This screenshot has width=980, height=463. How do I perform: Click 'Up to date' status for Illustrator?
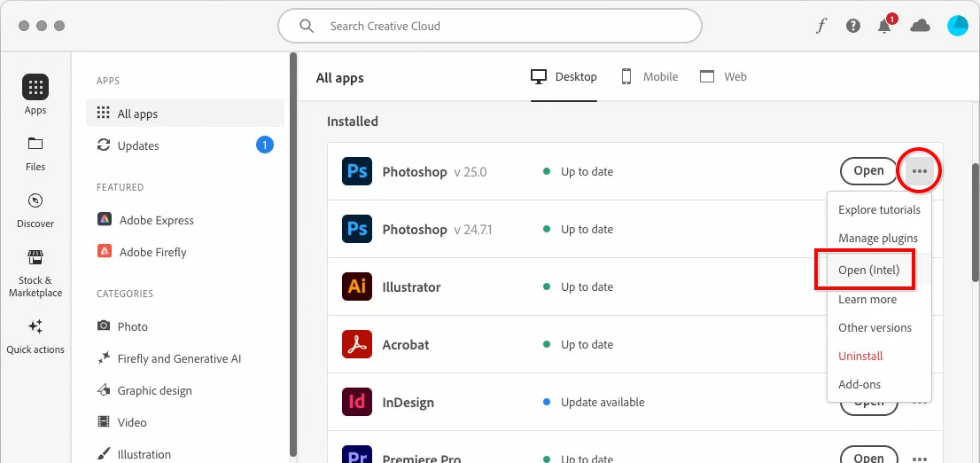(x=578, y=286)
